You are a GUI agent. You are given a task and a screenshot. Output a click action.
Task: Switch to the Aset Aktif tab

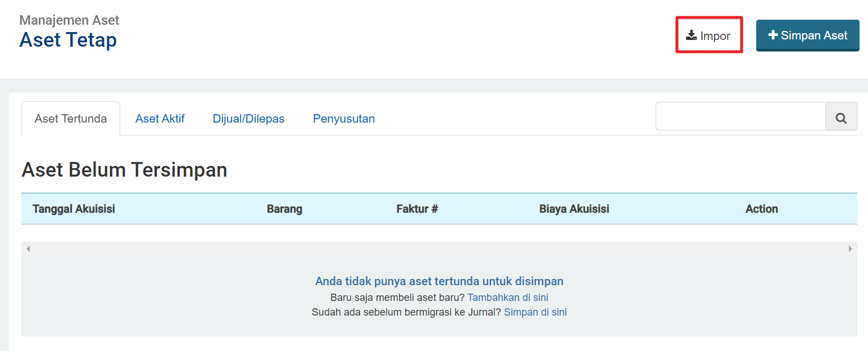point(160,118)
